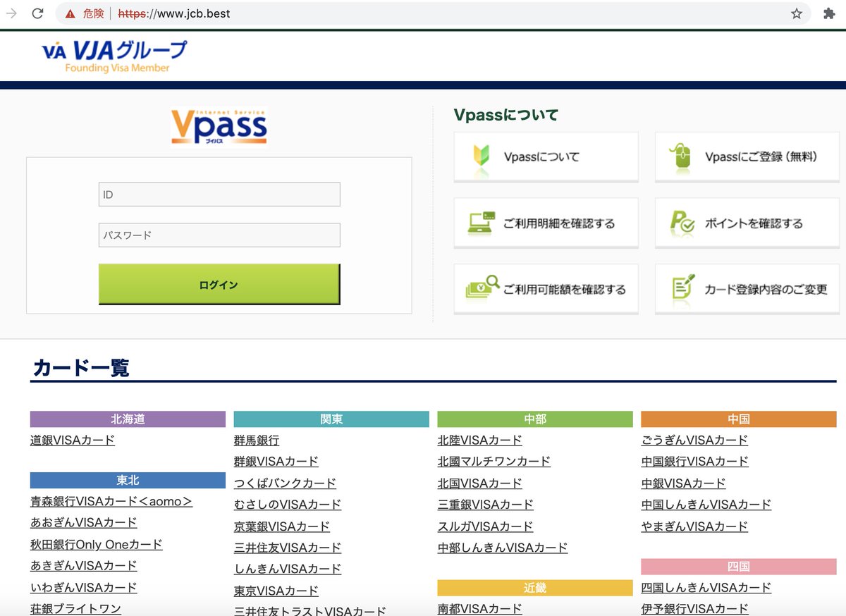Click the ID input field
The image size is (846, 616).
219,195
